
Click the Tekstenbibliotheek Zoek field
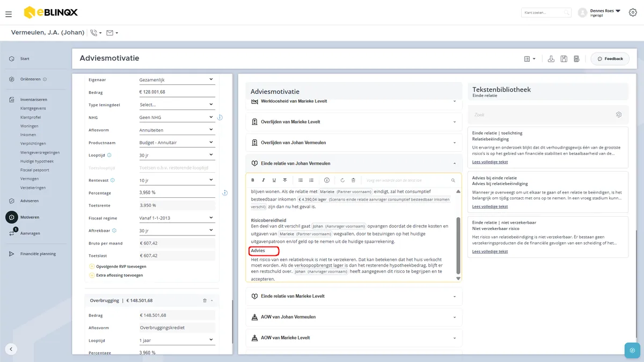548,115
